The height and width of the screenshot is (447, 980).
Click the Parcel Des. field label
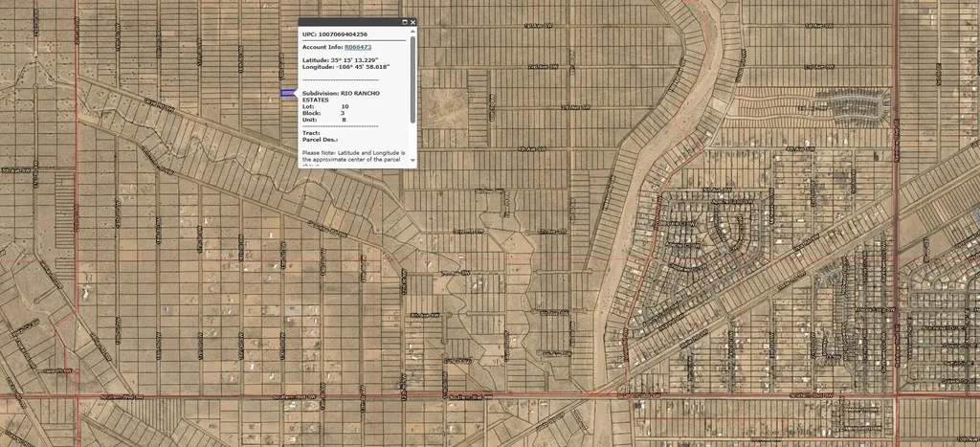pos(320,140)
